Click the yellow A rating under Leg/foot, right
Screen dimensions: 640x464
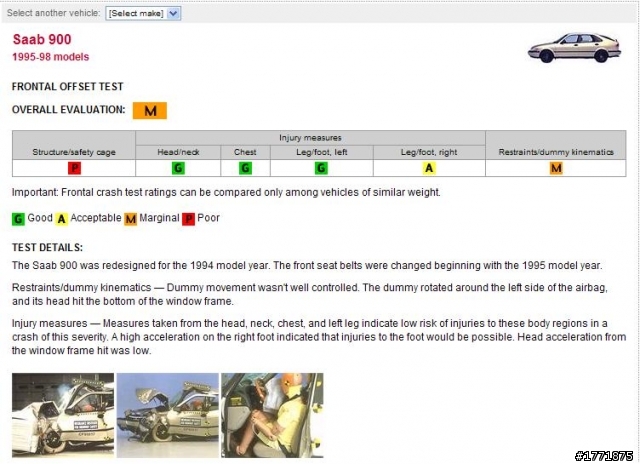tap(429, 168)
